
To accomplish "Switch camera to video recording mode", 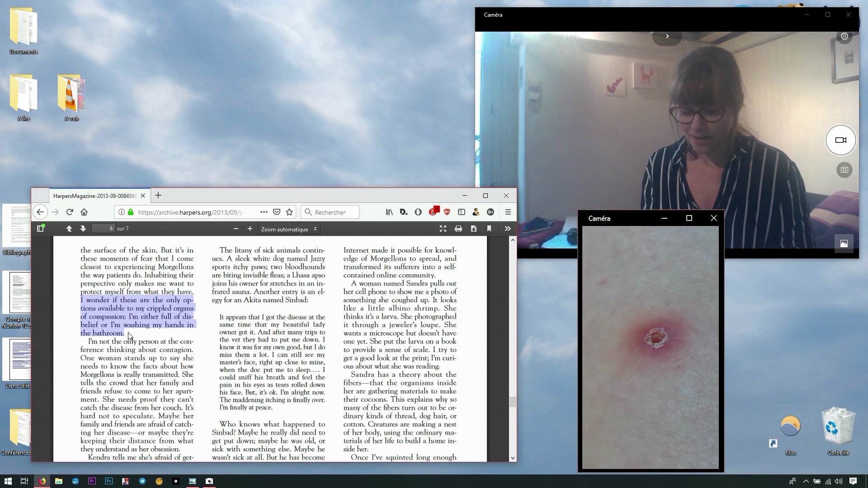I will 840,140.
